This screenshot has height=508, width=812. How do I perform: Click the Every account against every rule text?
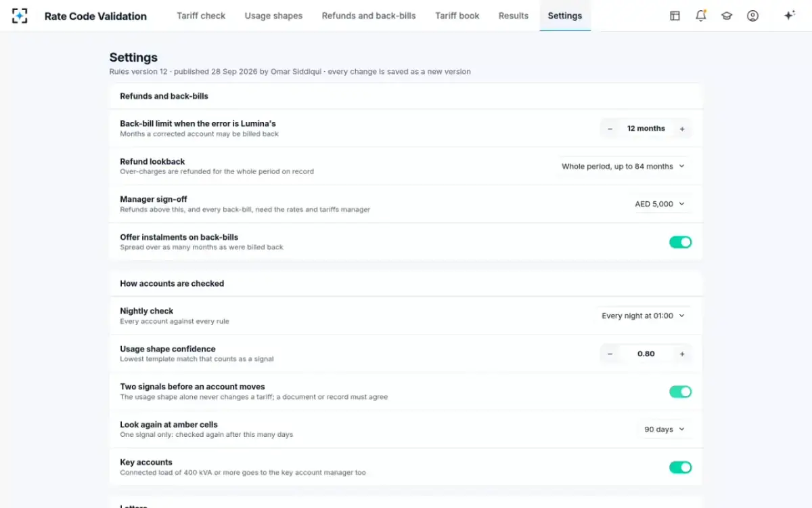[x=175, y=322]
